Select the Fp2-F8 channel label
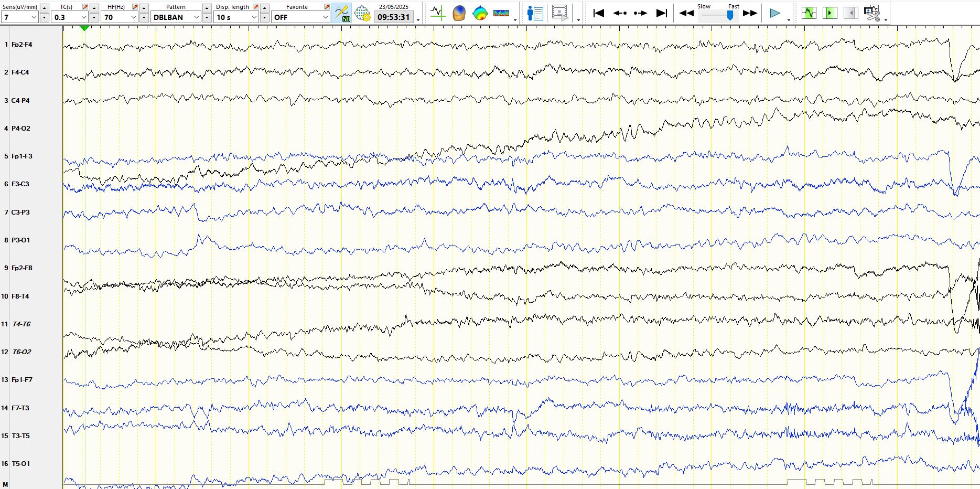This screenshot has width=980, height=489. point(21,268)
